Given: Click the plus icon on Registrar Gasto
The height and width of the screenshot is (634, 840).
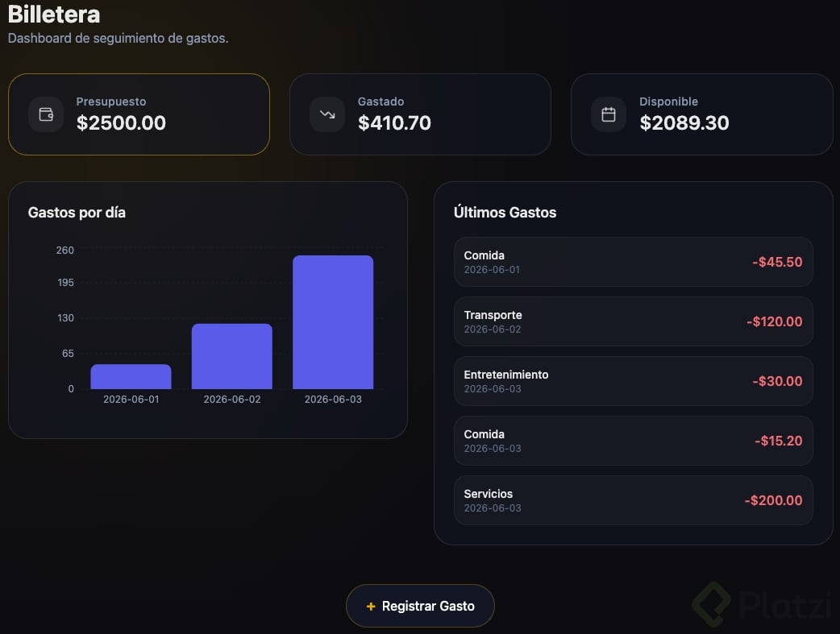Looking at the screenshot, I should coord(371,606).
